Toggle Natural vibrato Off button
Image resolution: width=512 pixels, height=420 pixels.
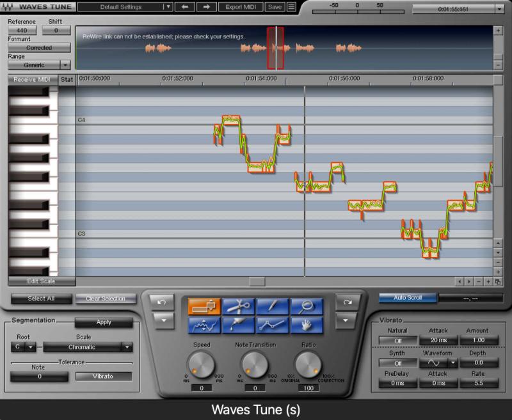(397, 341)
